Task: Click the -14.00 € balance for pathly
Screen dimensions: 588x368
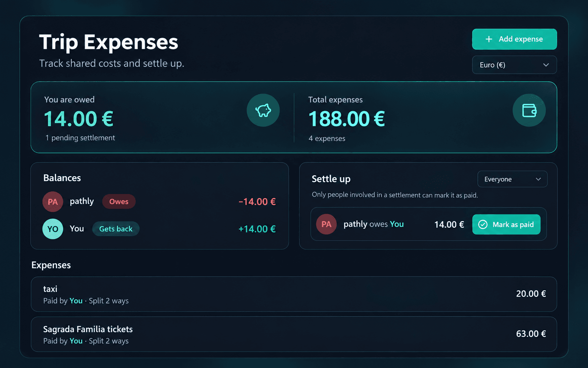Action: pos(257,201)
